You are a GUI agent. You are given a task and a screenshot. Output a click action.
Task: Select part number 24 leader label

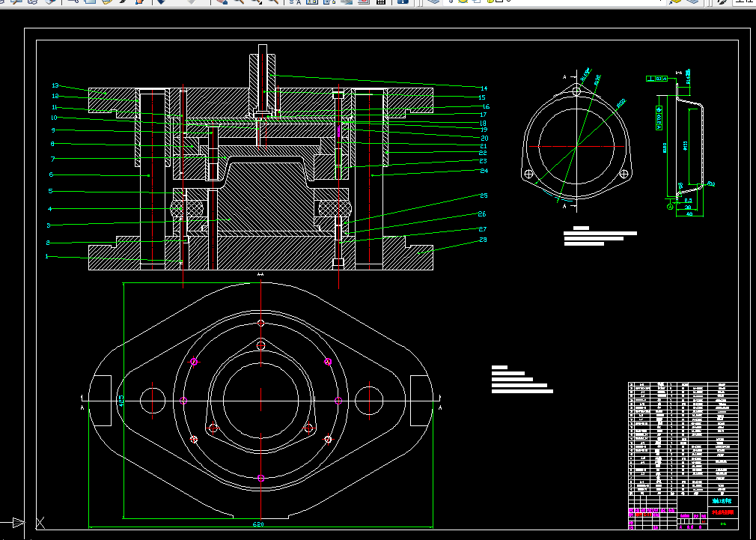pyautogui.click(x=484, y=170)
